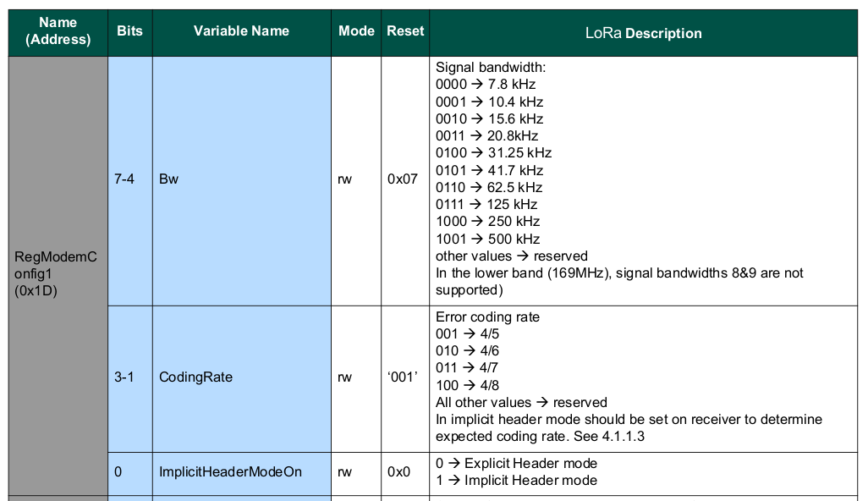
Task: Click the 'Reset' column header
Action: [405, 31]
